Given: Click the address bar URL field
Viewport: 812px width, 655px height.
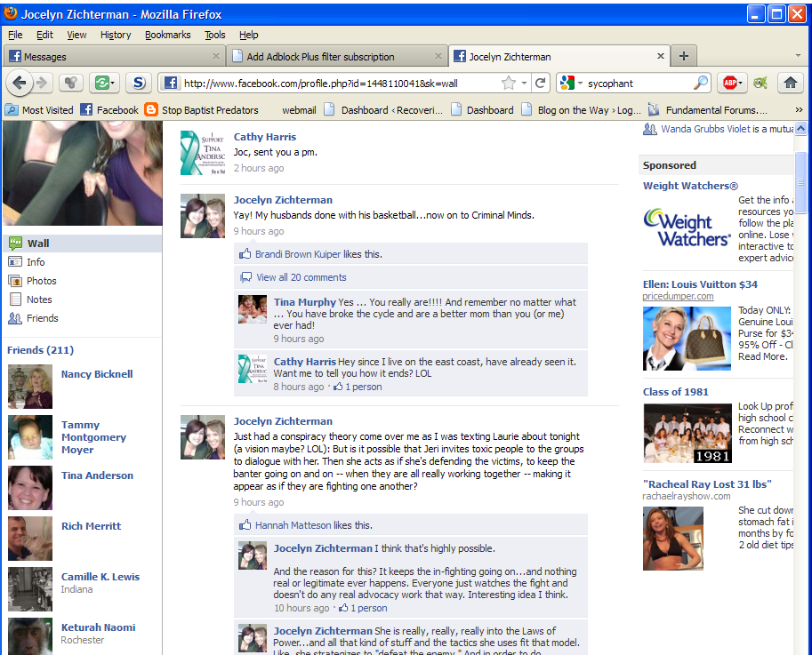Looking at the screenshot, I should pos(339,84).
